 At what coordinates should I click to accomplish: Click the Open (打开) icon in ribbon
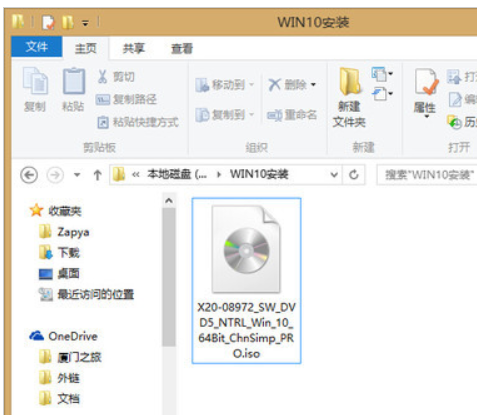click(x=454, y=77)
